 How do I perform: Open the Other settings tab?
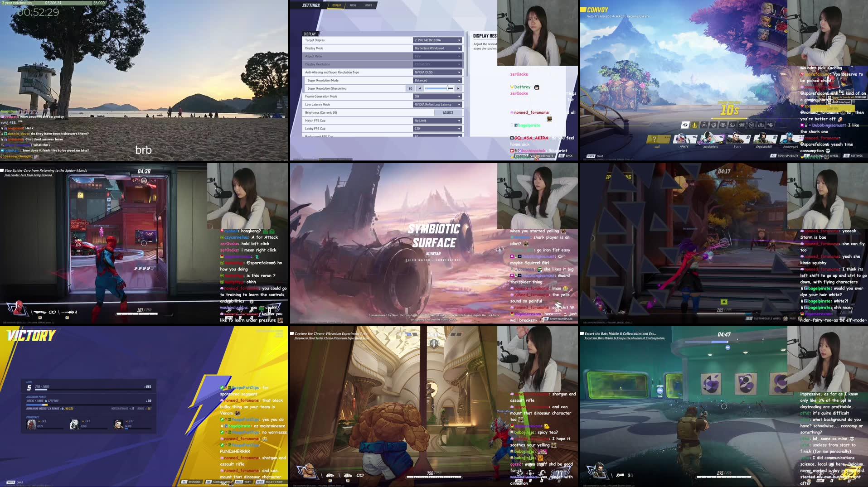click(x=369, y=5)
